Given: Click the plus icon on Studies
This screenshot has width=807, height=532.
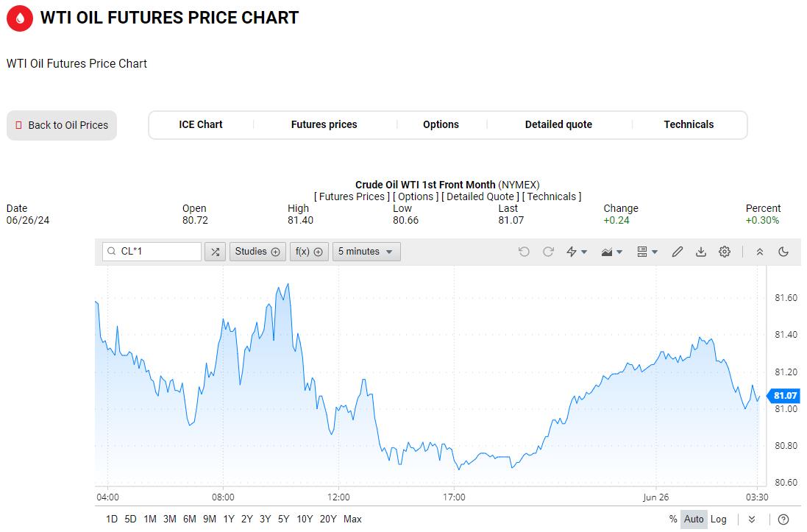Looking at the screenshot, I should pos(275,252).
